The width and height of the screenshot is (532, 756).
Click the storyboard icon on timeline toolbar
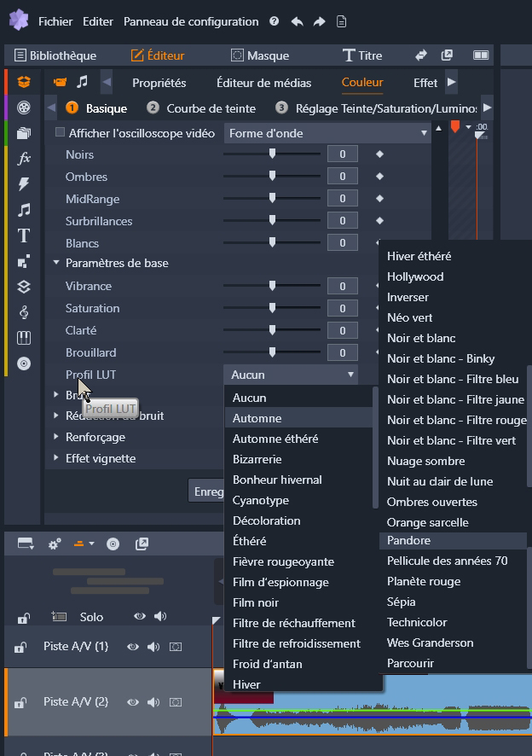pos(25,544)
